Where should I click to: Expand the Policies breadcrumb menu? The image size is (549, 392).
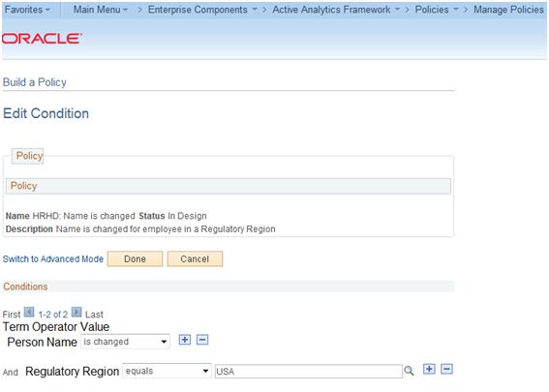click(437, 10)
